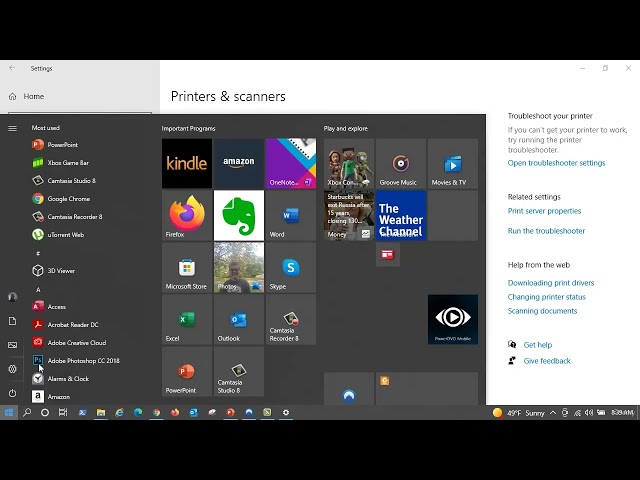The height and width of the screenshot is (480, 640).
Task: Show hidden system tray icons chevron
Action: point(553,413)
